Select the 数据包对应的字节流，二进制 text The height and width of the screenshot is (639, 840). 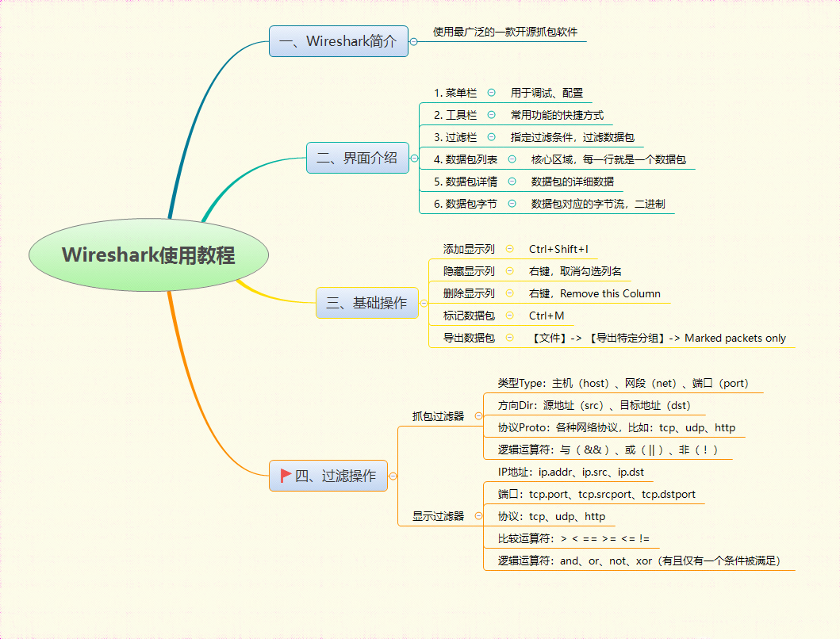(598, 204)
